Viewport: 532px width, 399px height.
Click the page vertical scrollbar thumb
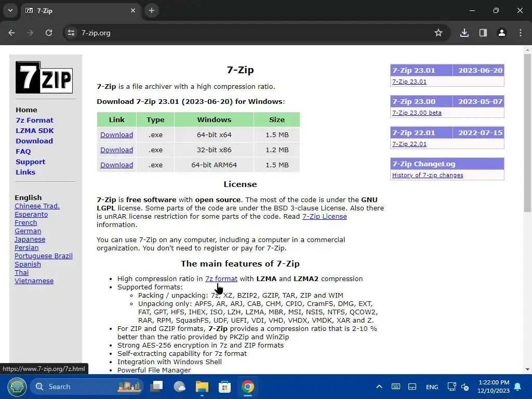(x=527, y=133)
